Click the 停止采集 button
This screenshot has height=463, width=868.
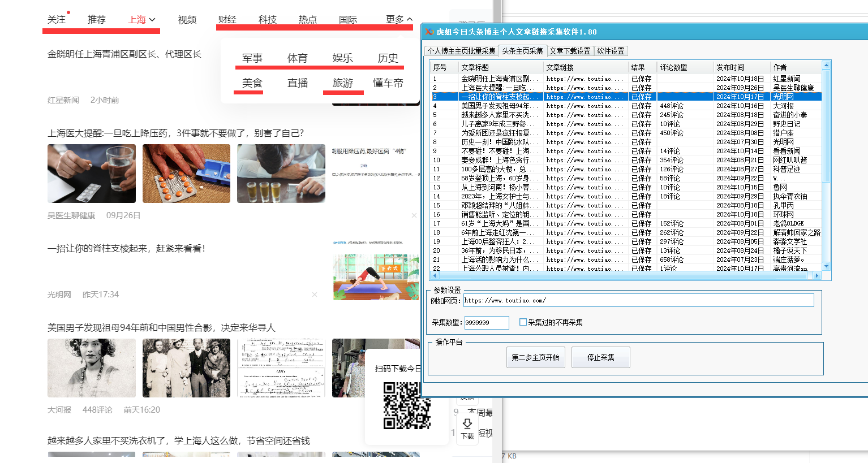pos(600,357)
